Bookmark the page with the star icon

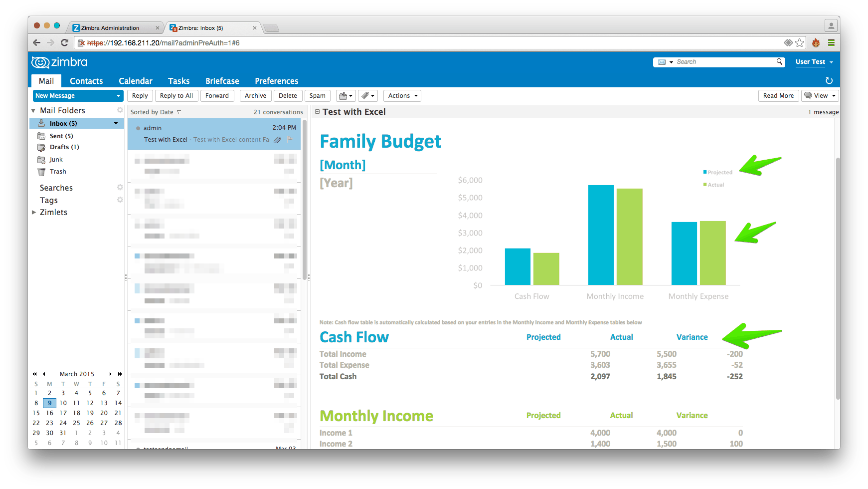tap(800, 43)
